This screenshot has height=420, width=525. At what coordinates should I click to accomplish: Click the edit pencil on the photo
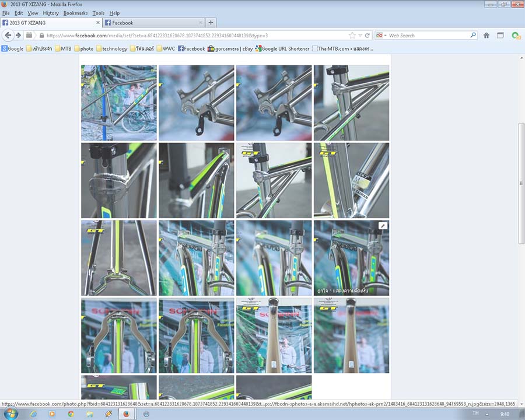click(383, 225)
